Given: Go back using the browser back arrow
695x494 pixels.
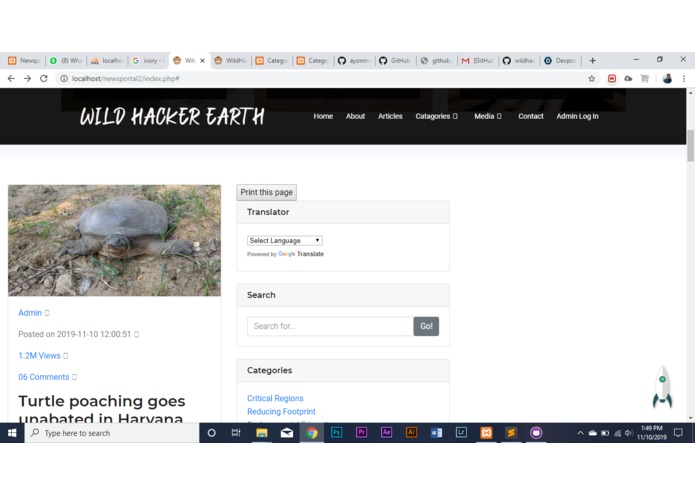Looking at the screenshot, I should [11, 78].
